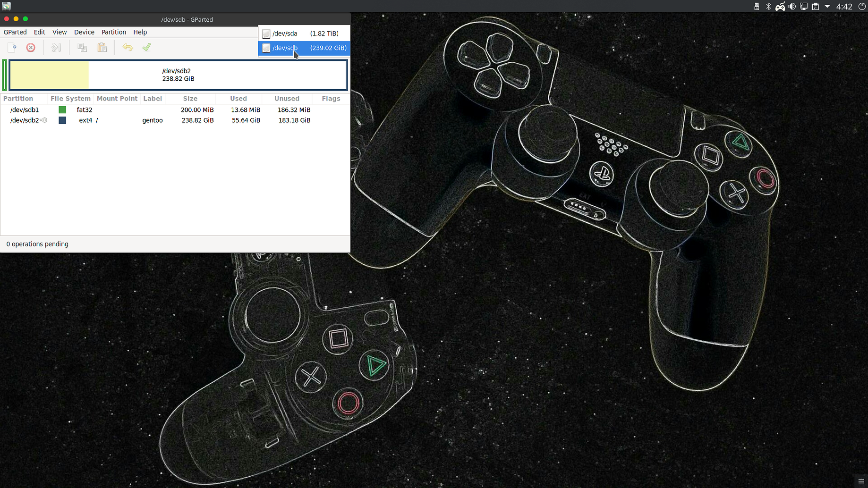Select the /dev/sdb1 partition row
Image resolution: width=868 pixels, height=488 pixels.
pos(175,110)
